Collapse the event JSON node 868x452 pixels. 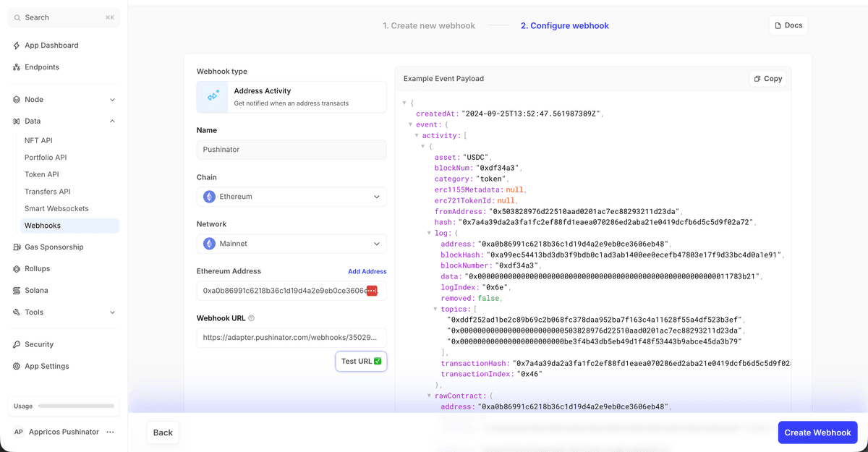click(411, 125)
